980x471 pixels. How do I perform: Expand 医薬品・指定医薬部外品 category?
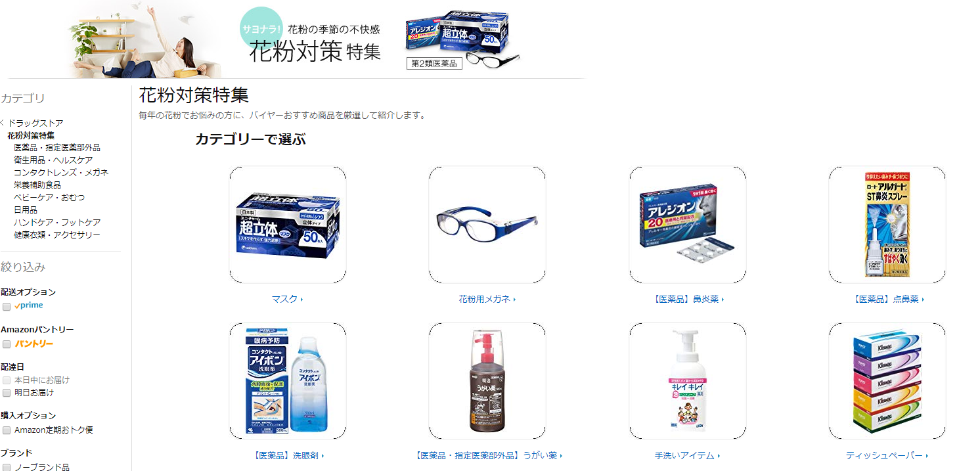click(x=57, y=148)
